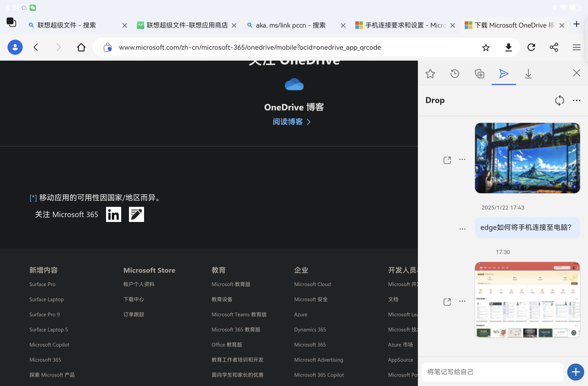Screen dimensions: 588x386
Task: View site security info icon
Action: 108,47
